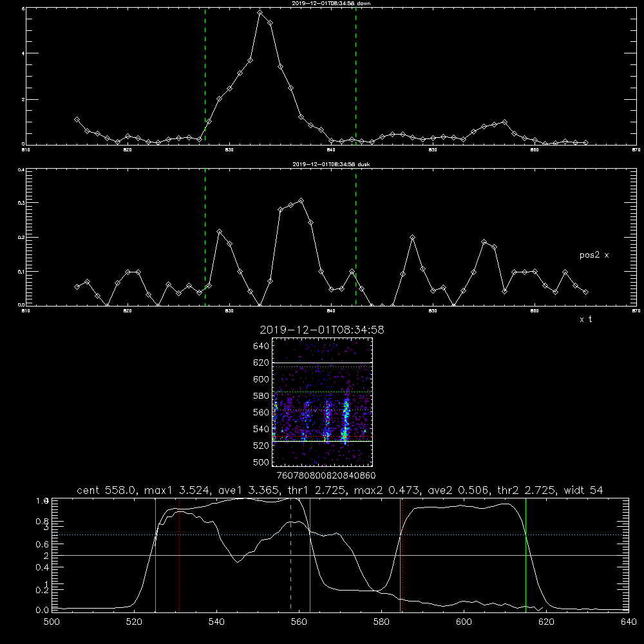Image resolution: width=644 pixels, height=644 pixels.
Task: Click the heatmap y-axis label 500
Action: 261,462
